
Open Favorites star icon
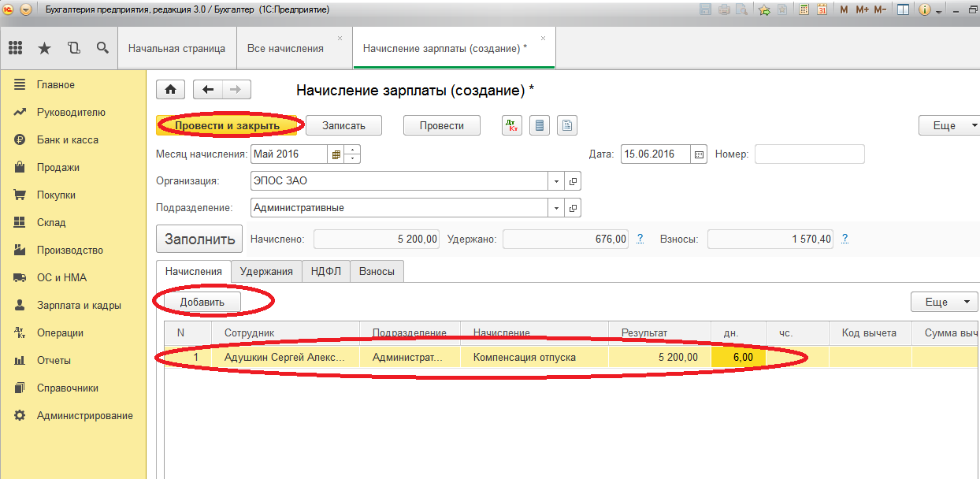[44, 48]
